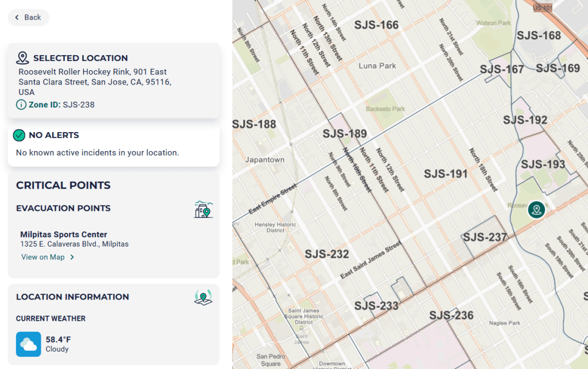Click the Luna Park label on map
This screenshot has height=369, width=588.
pyautogui.click(x=377, y=66)
